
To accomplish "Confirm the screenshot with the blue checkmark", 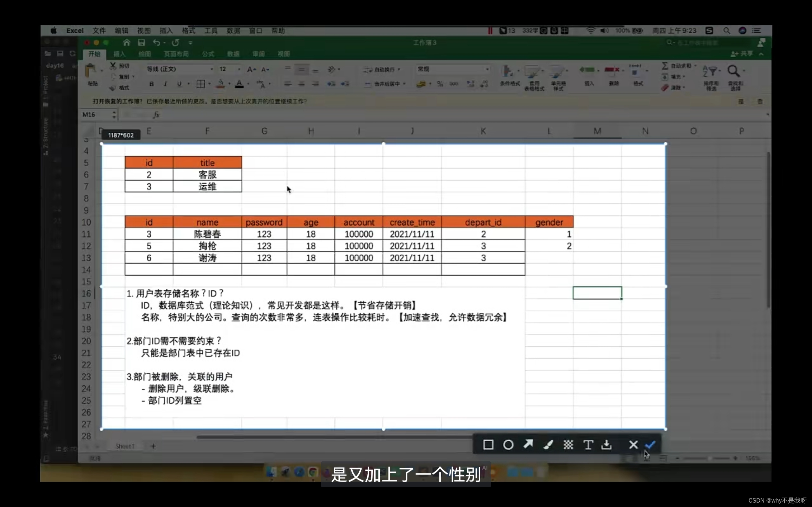I will pyautogui.click(x=650, y=445).
